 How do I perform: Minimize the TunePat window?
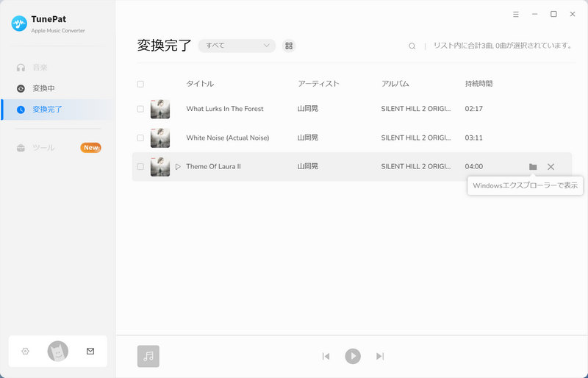[535, 14]
